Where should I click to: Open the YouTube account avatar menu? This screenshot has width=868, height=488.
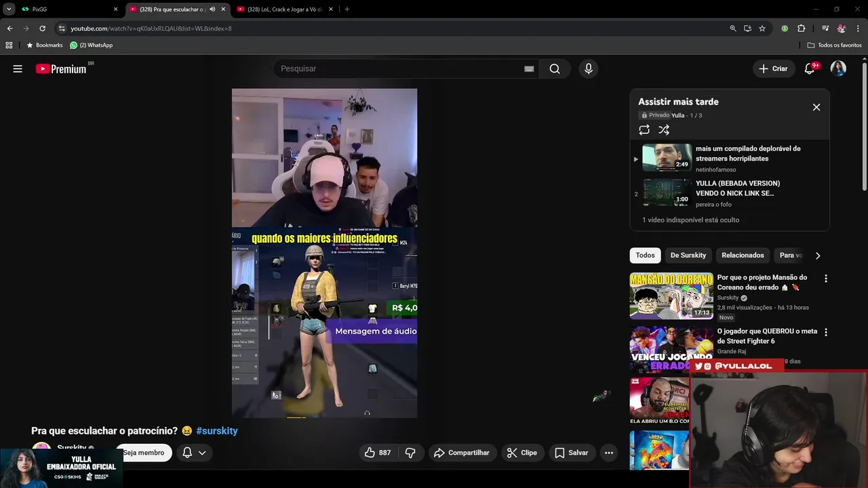point(838,68)
